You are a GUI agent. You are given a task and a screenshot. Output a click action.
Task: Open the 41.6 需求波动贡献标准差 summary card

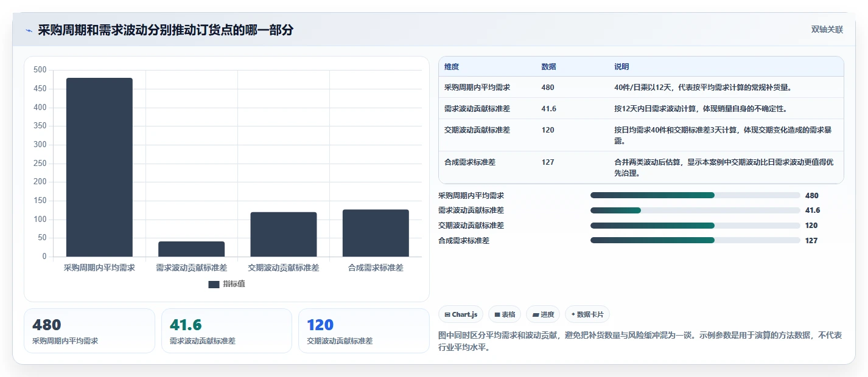[x=227, y=331]
